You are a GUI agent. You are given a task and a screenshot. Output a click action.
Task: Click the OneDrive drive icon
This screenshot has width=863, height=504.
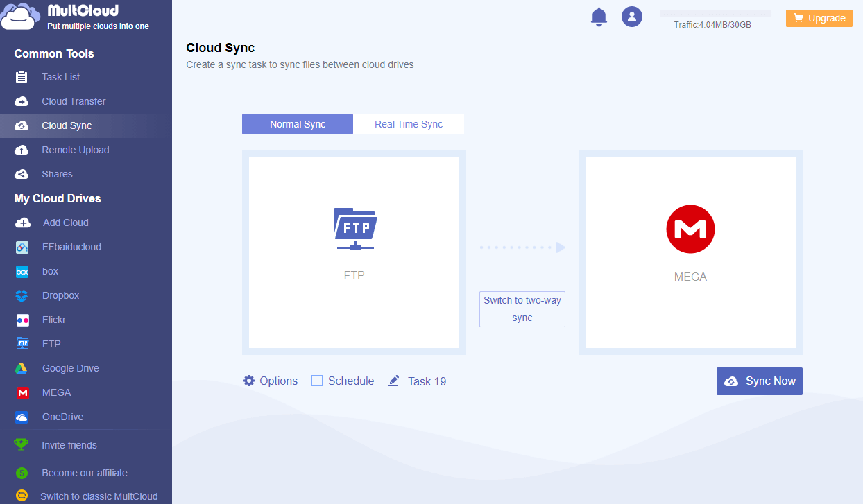[22, 417]
